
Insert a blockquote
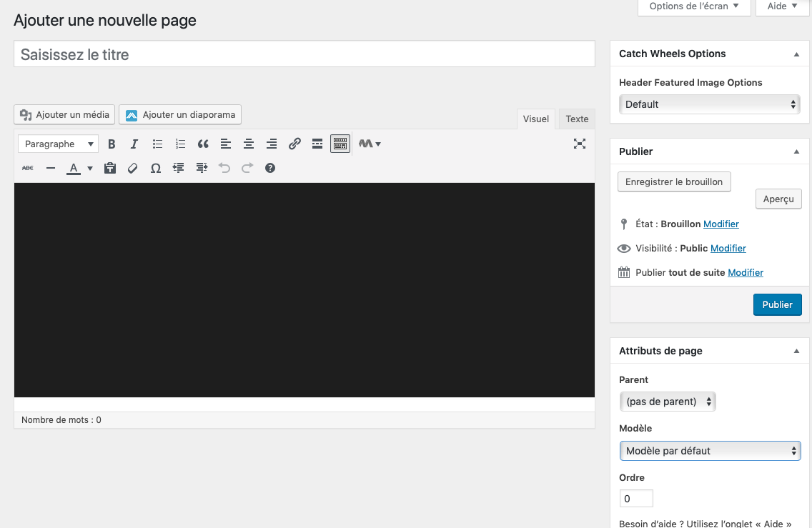click(203, 144)
